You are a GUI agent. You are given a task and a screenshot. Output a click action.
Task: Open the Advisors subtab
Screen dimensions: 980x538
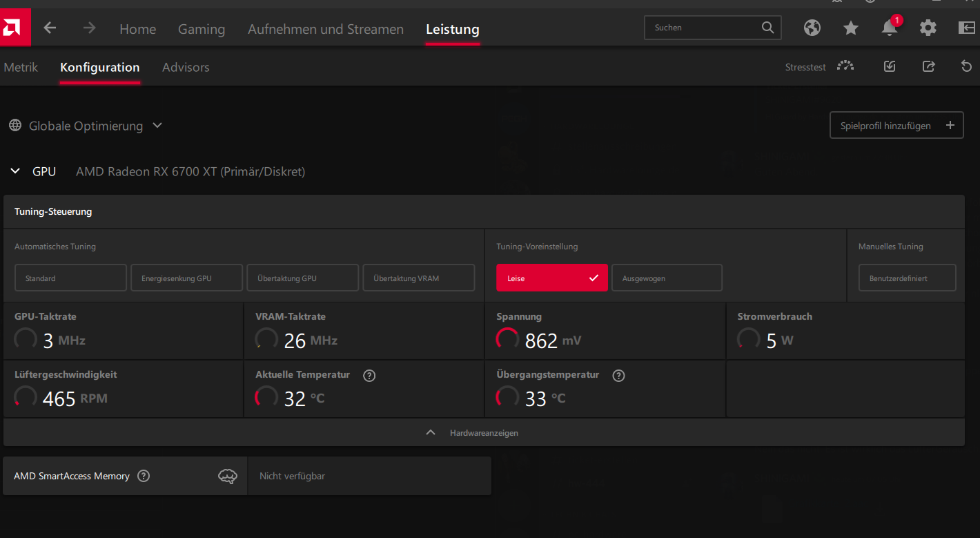(186, 67)
